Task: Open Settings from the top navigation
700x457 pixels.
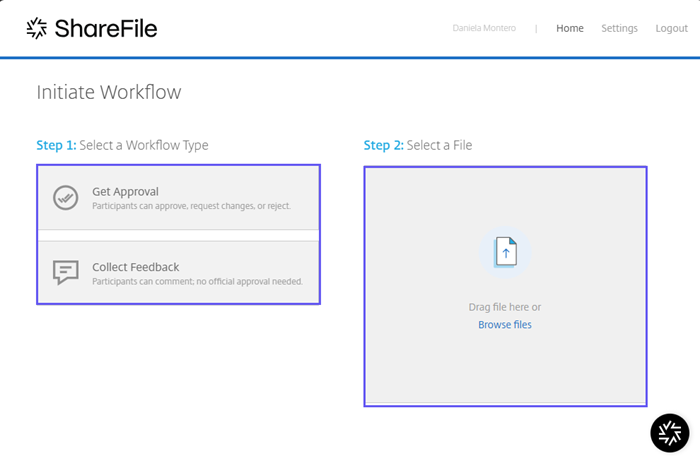Action: click(x=619, y=28)
